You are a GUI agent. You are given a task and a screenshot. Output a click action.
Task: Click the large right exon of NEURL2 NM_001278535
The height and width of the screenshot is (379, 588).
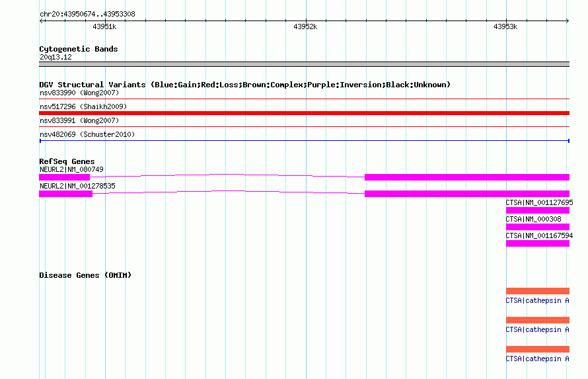[x=467, y=194]
